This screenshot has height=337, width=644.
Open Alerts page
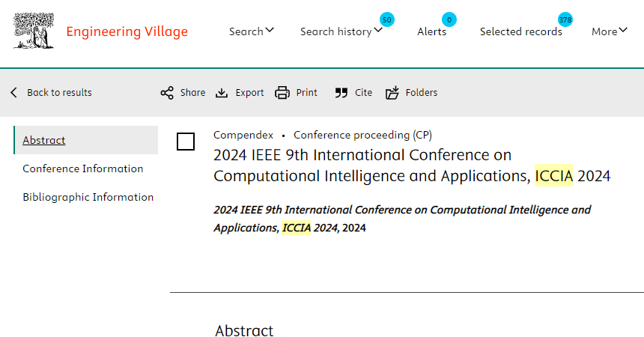coord(431,31)
